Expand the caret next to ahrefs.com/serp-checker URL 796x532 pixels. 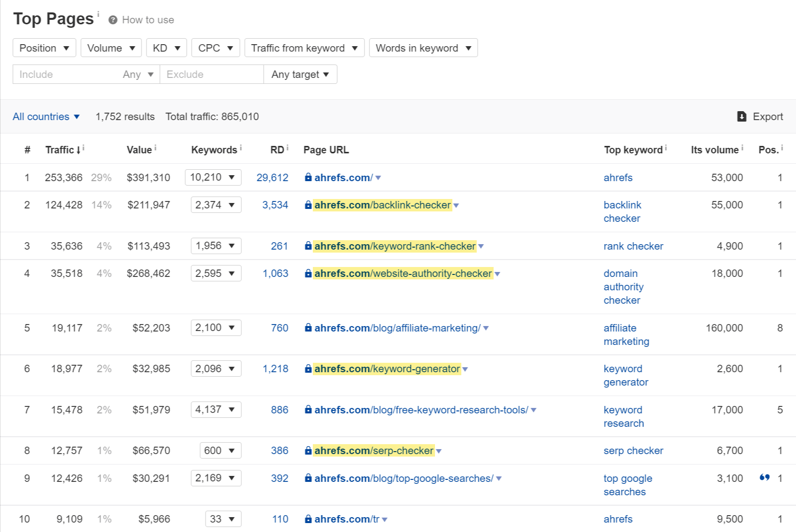click(439, 451)
